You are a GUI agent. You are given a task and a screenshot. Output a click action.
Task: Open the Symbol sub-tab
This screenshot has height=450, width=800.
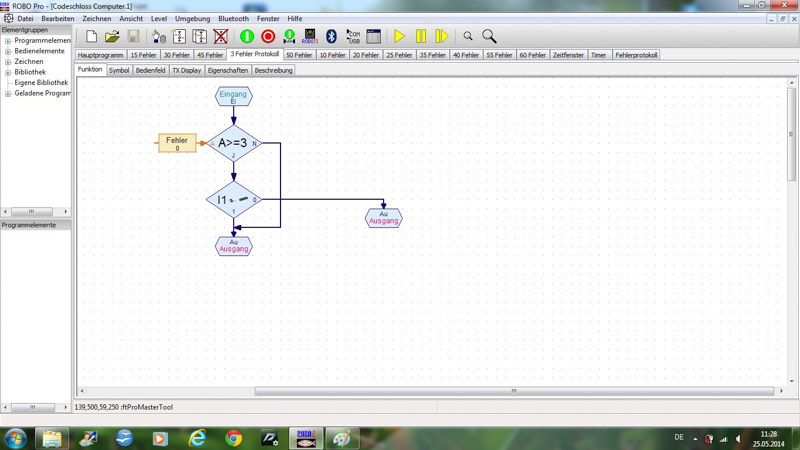[119, 70]
